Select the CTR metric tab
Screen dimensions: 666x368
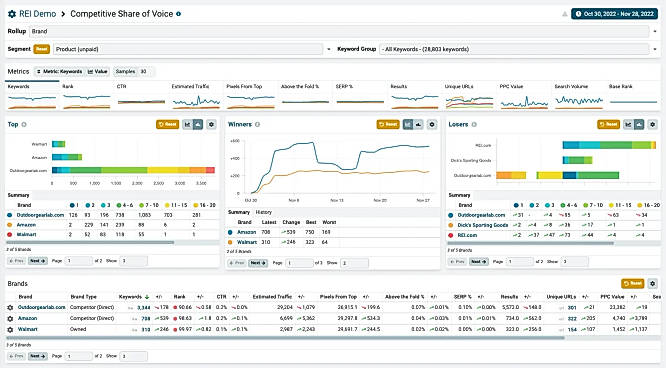141,96
